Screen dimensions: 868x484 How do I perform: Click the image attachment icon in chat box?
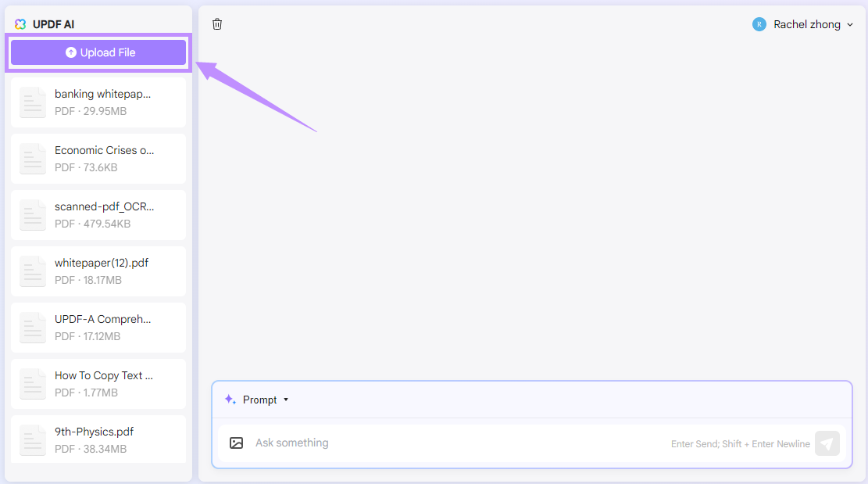pos(237,443)
